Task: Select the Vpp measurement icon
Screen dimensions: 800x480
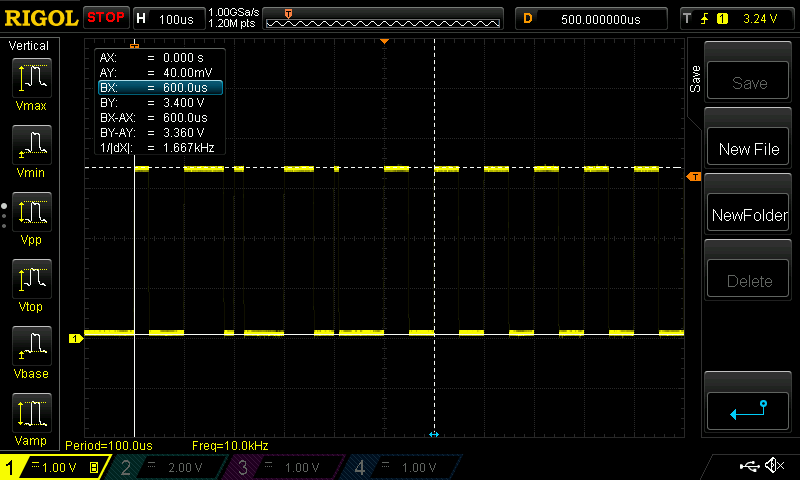Action: pyautogui.click(x=32, y=212)
